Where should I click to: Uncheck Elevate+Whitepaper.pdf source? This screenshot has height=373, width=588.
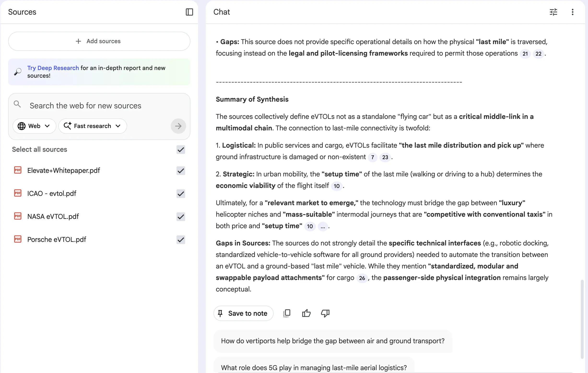click(x=181, y=171)
